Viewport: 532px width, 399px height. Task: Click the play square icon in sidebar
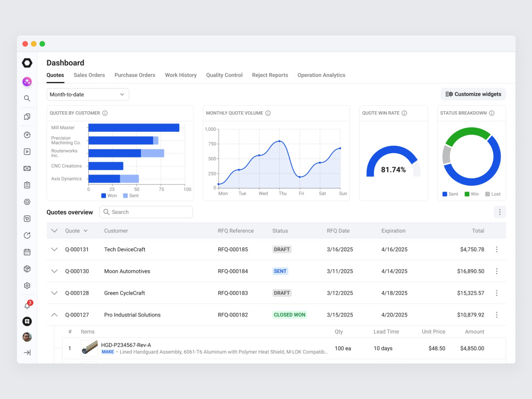pos(27,152)
